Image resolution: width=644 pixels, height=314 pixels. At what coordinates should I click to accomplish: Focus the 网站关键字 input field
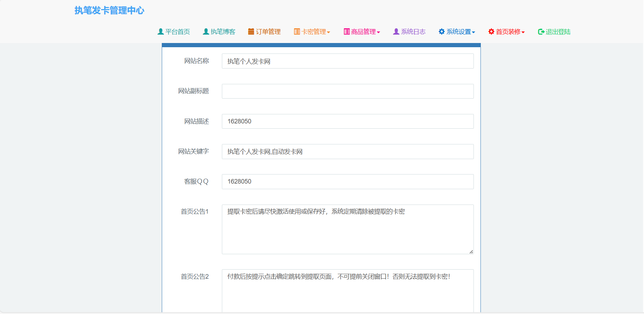coord(348,151)
